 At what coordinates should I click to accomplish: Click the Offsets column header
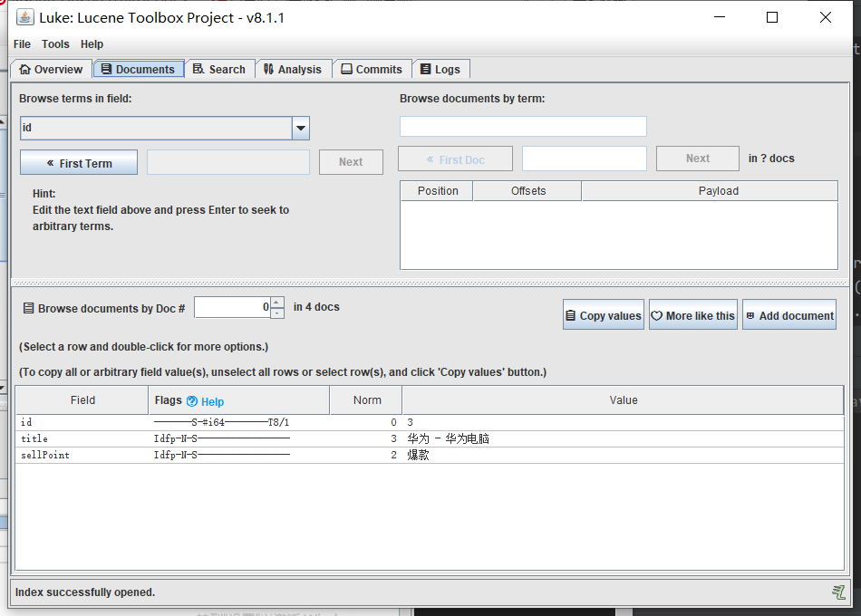click(x=527, y=191)
